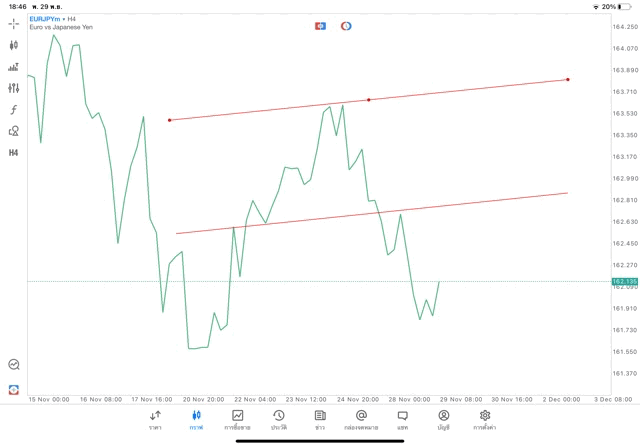Tap the current price label 162.135
The image size is (640, 447).
(x=624, y=281)
